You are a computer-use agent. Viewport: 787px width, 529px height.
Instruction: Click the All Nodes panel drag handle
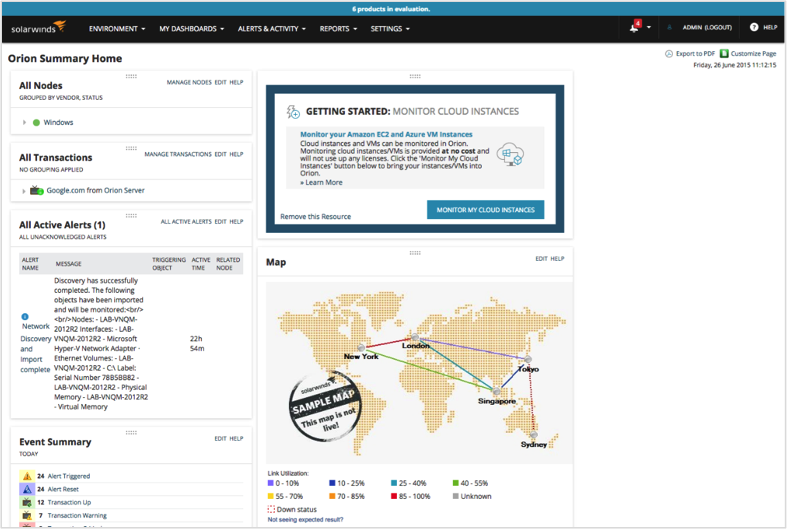coord(131,76)
